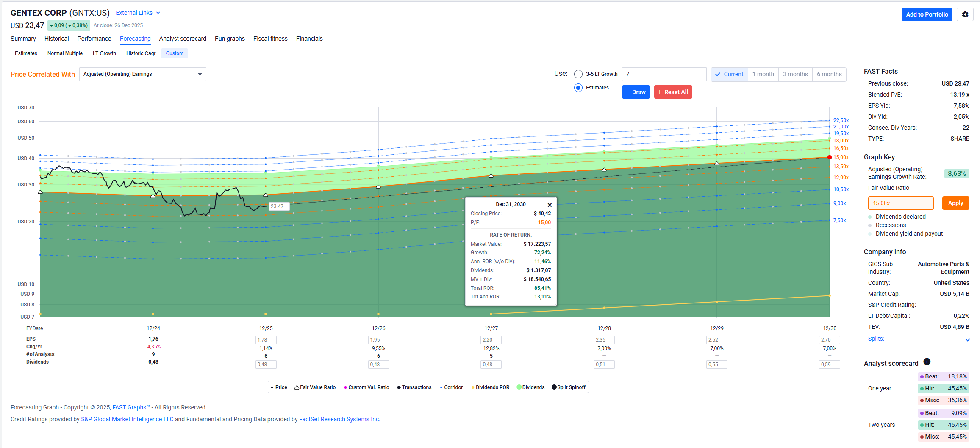This screenshot has width=980, height=448.
Task: Close the Dec 31, 2030 tooltip popup
Action: pos(550,205)
